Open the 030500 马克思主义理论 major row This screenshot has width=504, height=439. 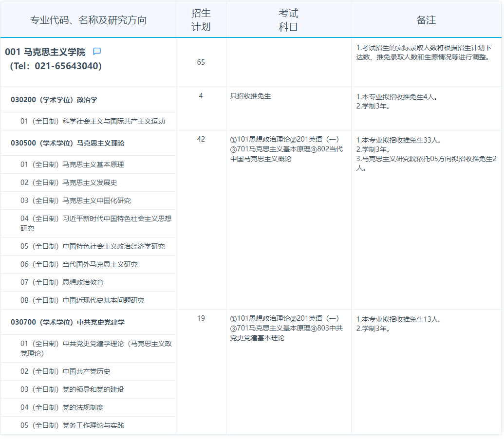68,143
